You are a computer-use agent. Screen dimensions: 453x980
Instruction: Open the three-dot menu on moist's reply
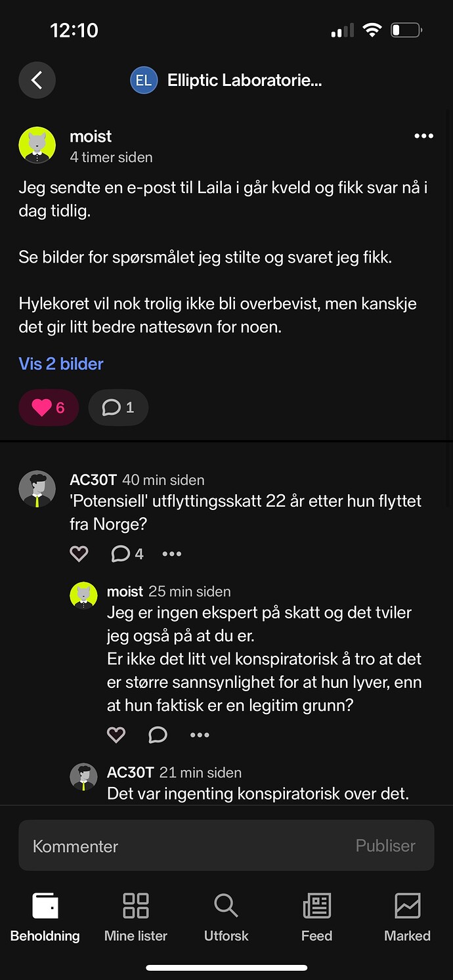pyautogui.click(x=200, y=735)
